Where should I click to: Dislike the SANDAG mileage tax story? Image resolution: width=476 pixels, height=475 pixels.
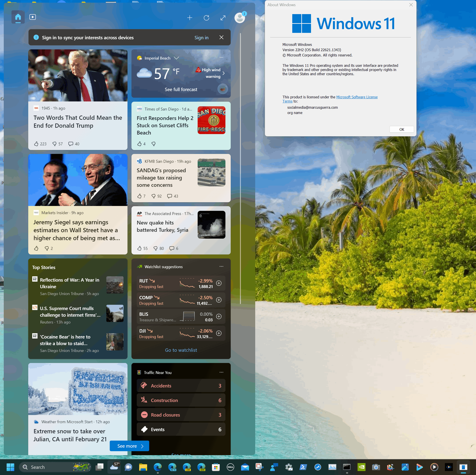[153, 196]
